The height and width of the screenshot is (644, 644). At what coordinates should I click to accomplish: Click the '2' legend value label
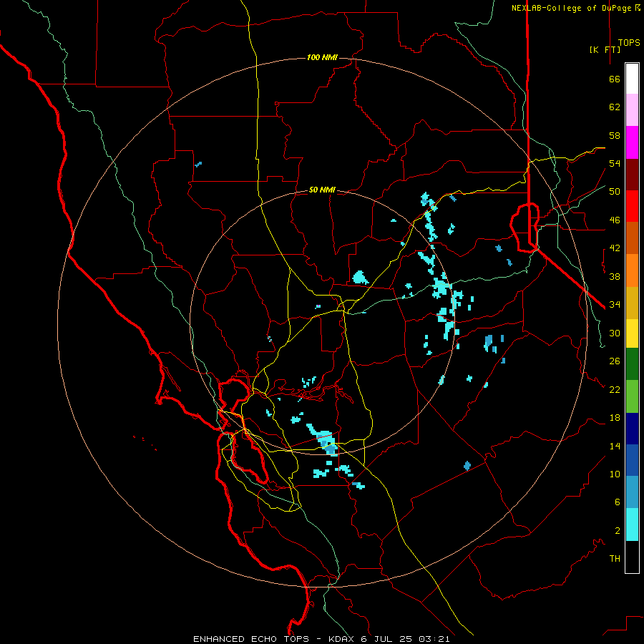(618, 530)
